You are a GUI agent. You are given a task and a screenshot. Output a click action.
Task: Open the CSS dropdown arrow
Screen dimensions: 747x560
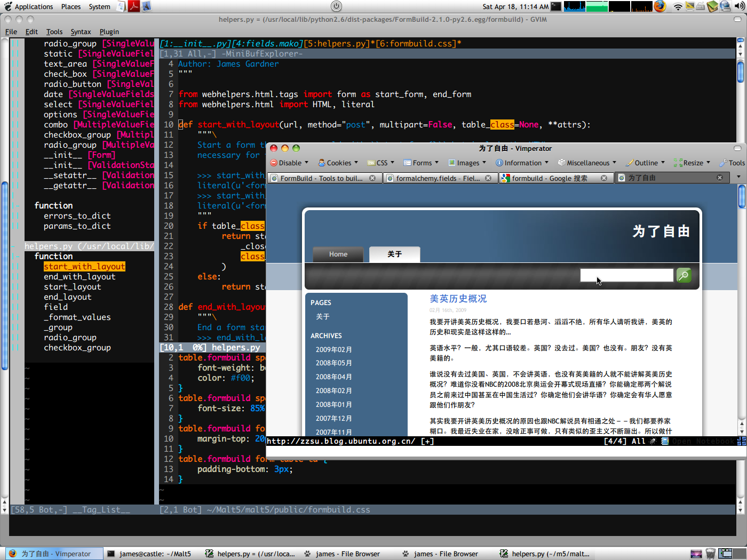[393, 163]
